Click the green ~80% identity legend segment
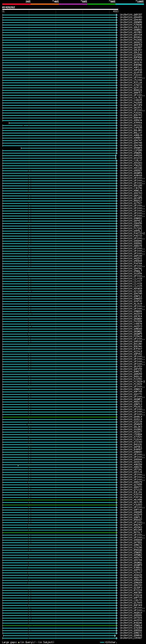The height and width of the screenshot is (644, 146). coord(101,4)
